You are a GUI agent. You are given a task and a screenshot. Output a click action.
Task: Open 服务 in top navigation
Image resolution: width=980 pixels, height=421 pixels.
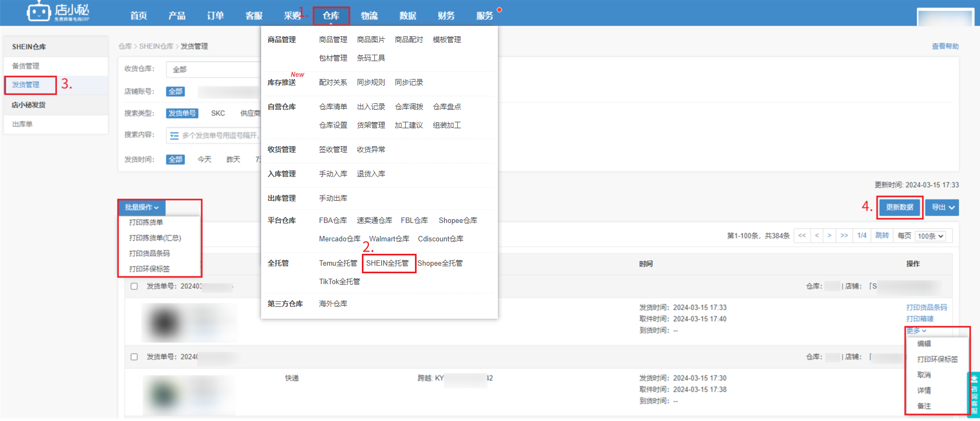[485, 16]
